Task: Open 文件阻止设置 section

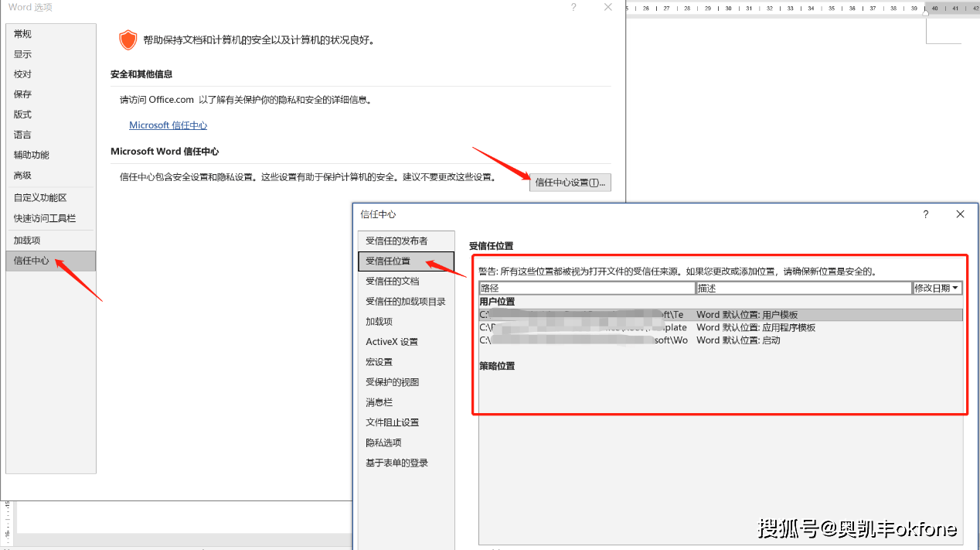Action: click(x=392, y=422)
